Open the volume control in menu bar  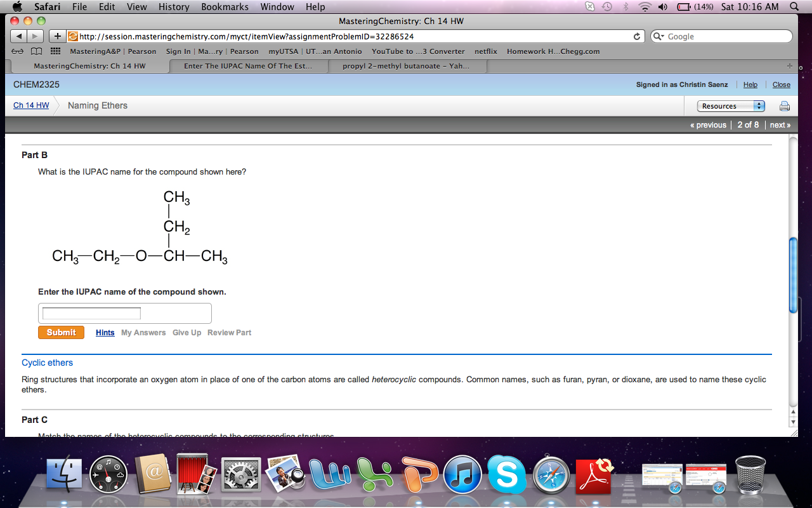click(664, 7)
